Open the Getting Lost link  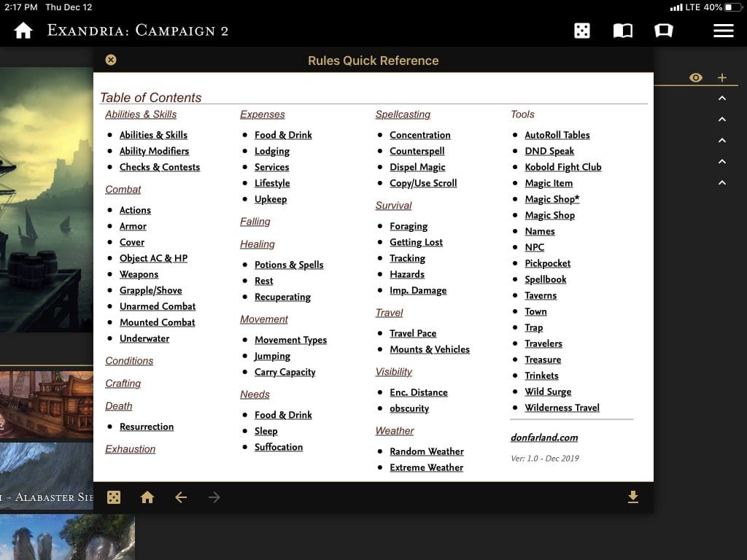tap(416, 242)
